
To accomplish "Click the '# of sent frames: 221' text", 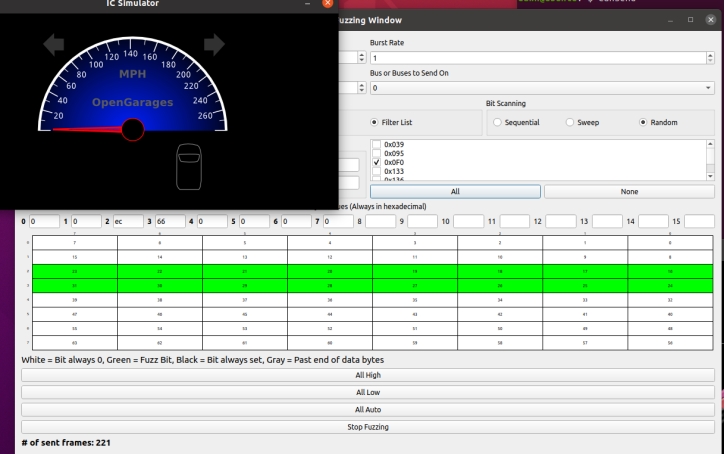I will coord(66,442).
